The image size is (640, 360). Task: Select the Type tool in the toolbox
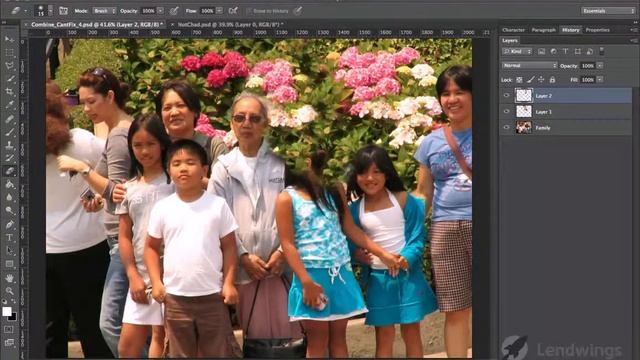point(9,238)
